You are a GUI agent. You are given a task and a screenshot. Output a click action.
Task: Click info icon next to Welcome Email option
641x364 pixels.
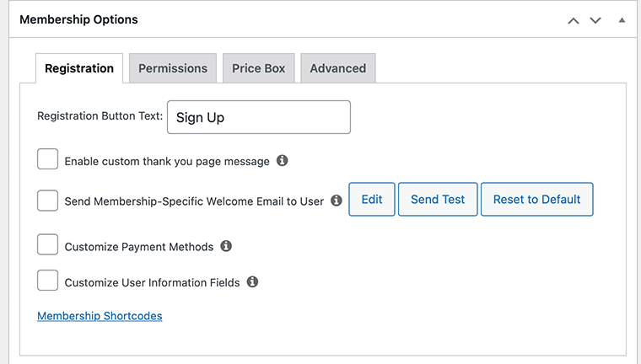point(337,201)
